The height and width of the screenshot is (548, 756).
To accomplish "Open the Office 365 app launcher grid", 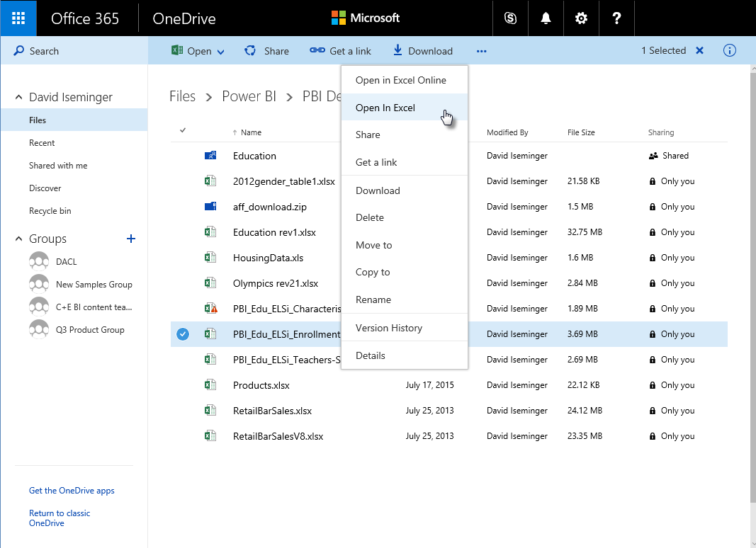I will pyautogui.click(x=18, y=18).
